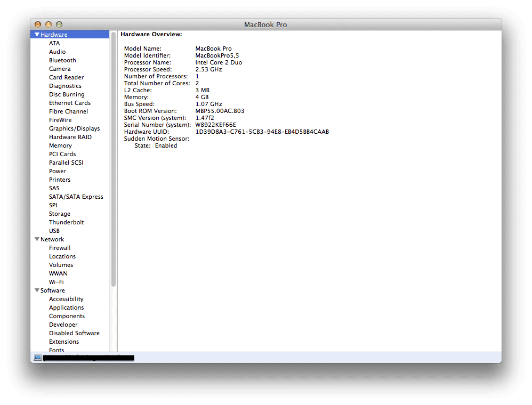The image size is (532, 405).
Task: Click the green zoom window button
Action: [x=59, y=25]
